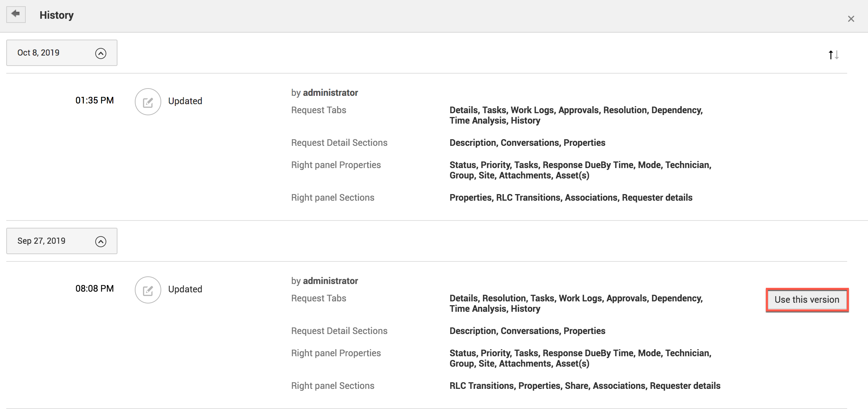The height and width of the screenshot is (409, 868).
Task: Click the 01:35 PM Updated edit icon
Action: 148,102
